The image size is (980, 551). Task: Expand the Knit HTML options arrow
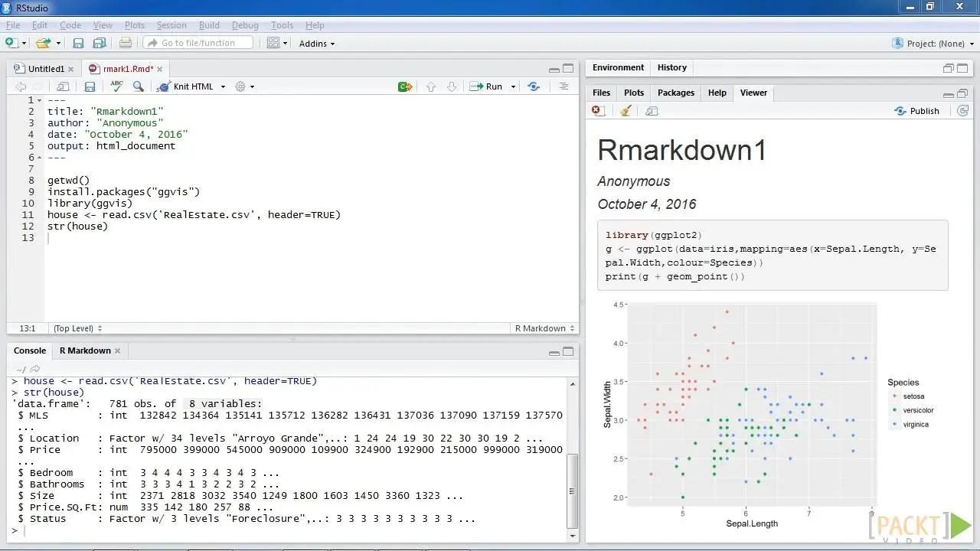point(224,86)
